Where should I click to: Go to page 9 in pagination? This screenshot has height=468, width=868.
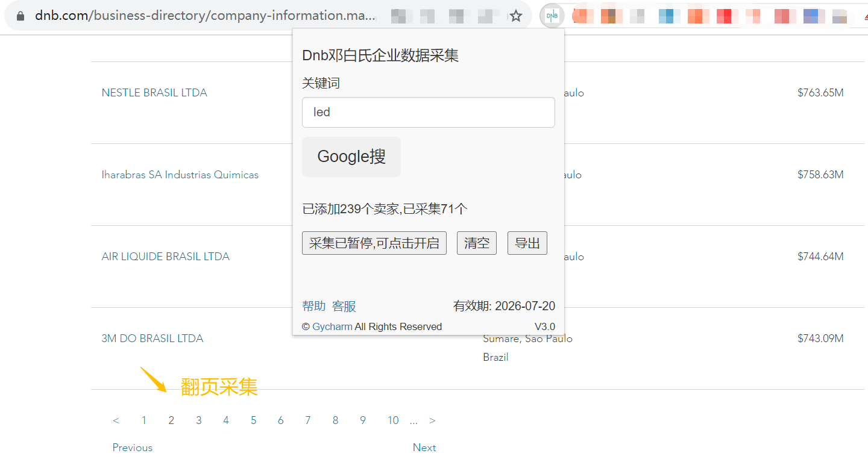point(363,420)
